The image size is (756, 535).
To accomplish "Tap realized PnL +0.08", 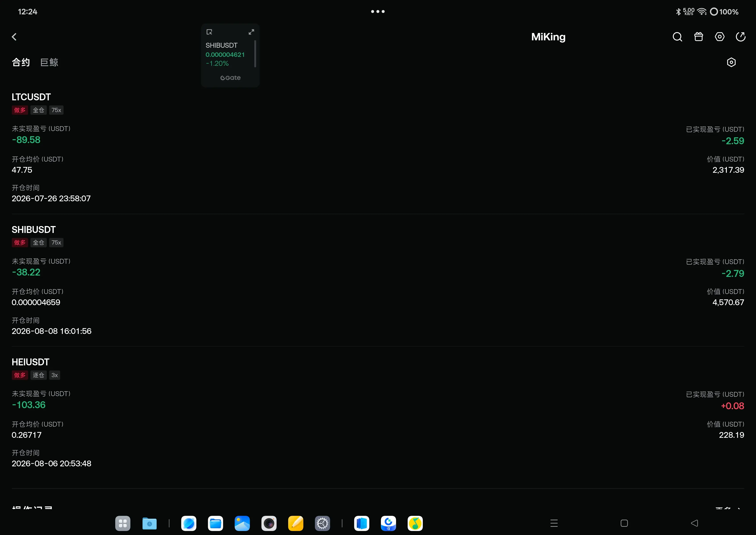I will click(x=732, y=406).
